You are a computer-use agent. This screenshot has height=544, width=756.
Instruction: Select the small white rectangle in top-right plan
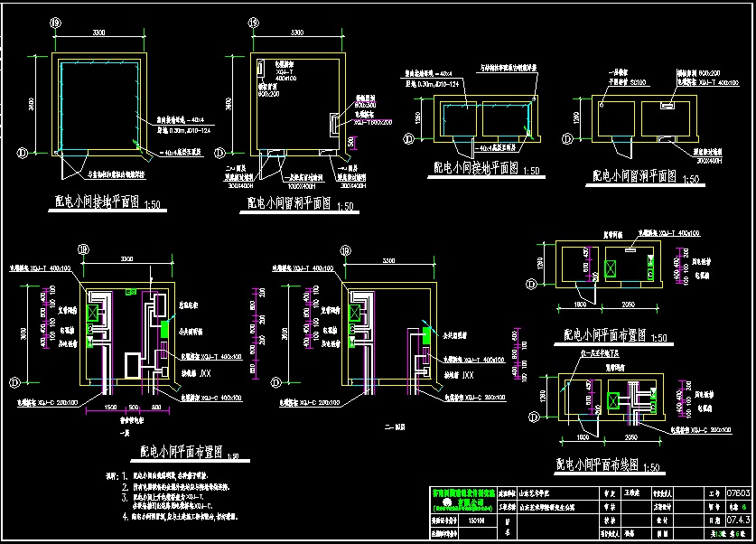[x=667, y=107]
